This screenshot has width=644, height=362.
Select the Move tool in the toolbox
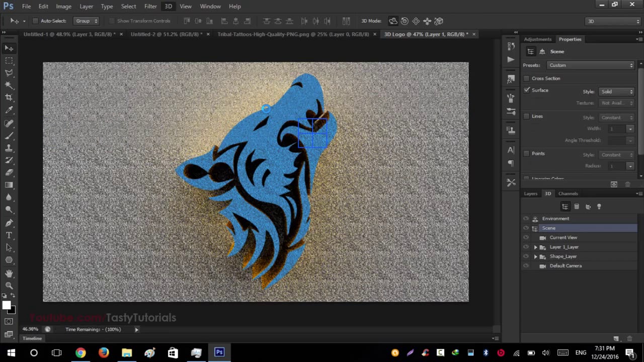coord(9,48)
